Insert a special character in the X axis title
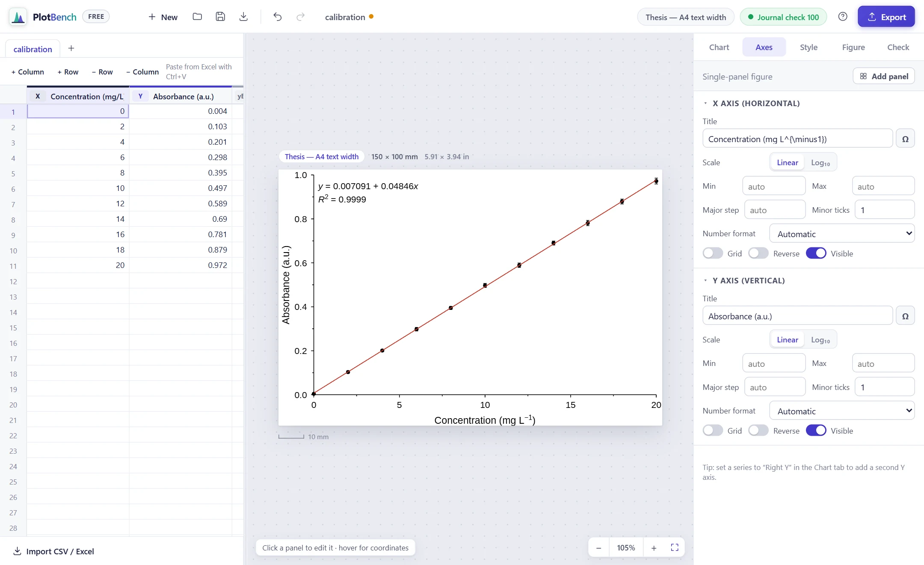This screenshot has width=924, height=565. 905,139
